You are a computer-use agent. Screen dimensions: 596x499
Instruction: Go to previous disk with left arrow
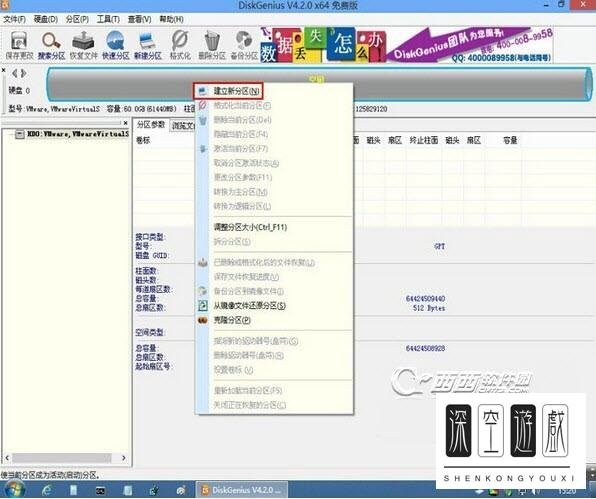pyautogui.click(x=14, y=73)
